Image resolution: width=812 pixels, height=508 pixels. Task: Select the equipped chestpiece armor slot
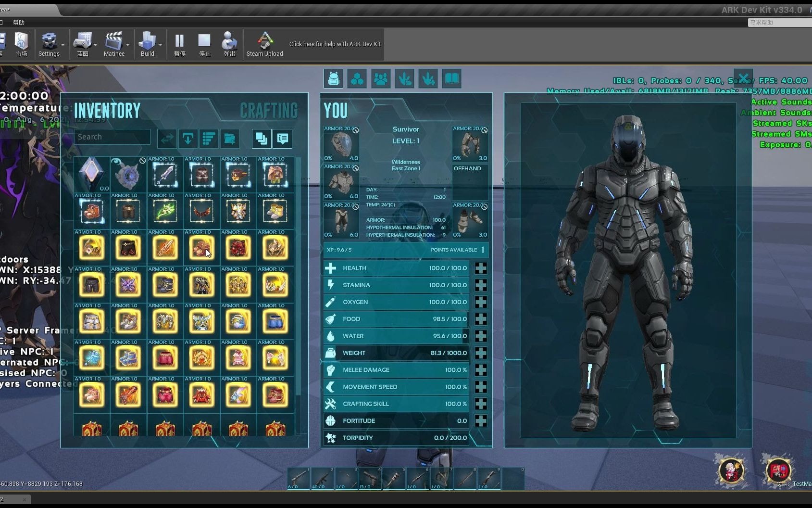pyautogui.click(x=341, y=182)
